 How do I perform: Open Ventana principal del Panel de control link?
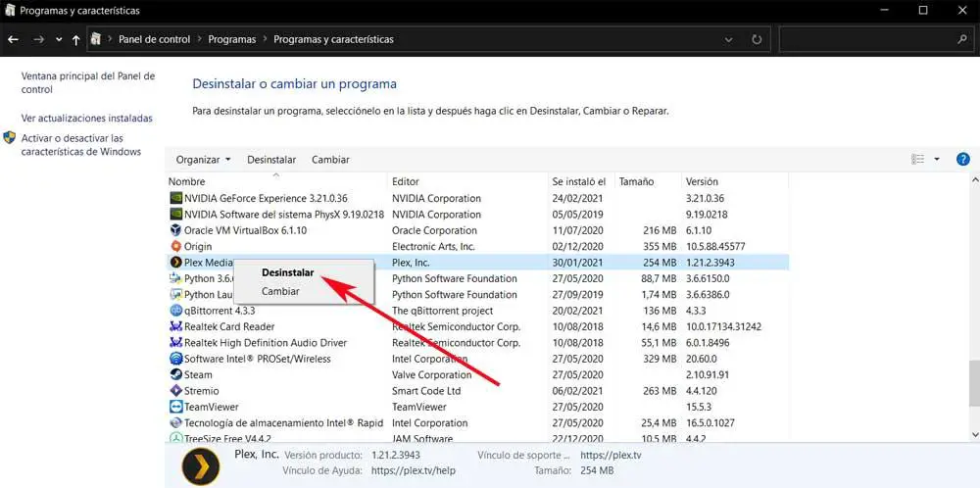pos(88,82)
